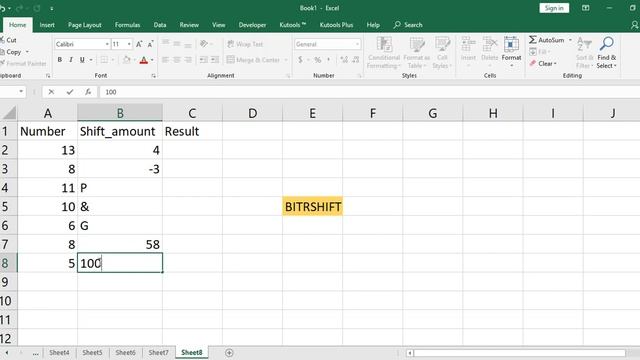Image resolution: width=640 pixels, height=360 pixels.
Task: Open the Developer tab
Action: pos(252,25)
